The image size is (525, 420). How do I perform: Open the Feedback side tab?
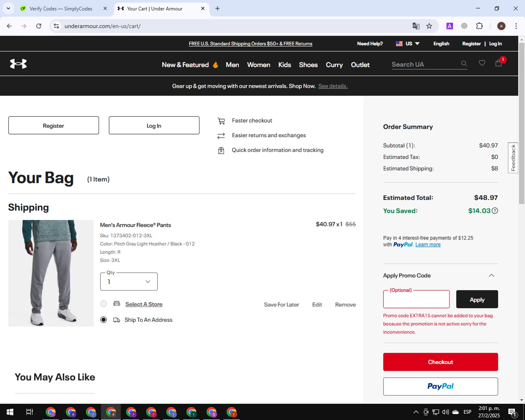513,158
